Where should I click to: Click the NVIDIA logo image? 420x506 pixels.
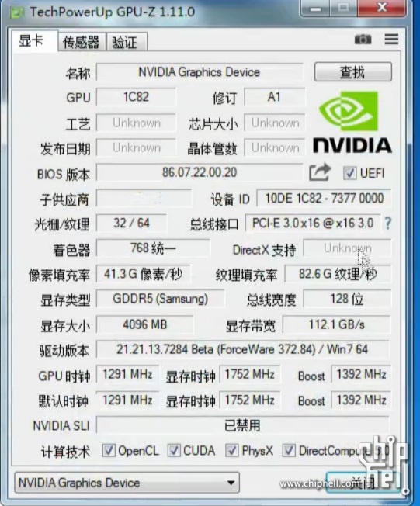(x=352, y=122)
